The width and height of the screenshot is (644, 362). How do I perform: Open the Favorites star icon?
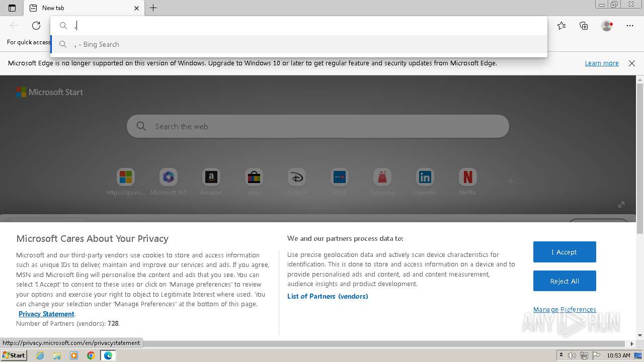pyautogui.click(x=561, y=26)
